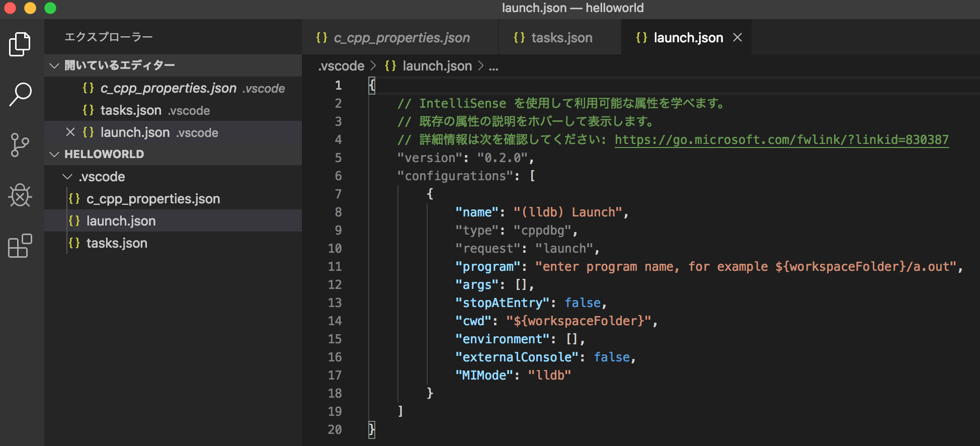Viewport: 980px width, 446px height.
Task: Close the launch.json editor tab
Action: point(738,38)
